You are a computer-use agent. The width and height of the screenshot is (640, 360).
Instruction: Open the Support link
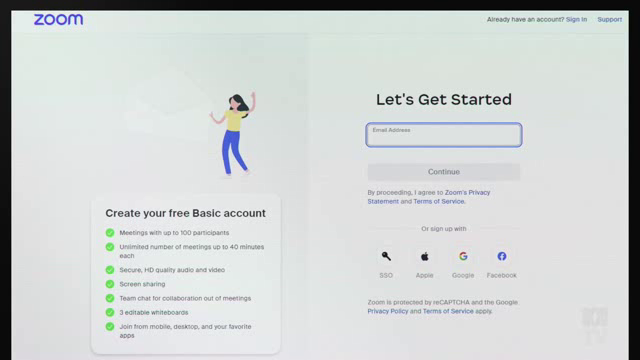[609, 19]
